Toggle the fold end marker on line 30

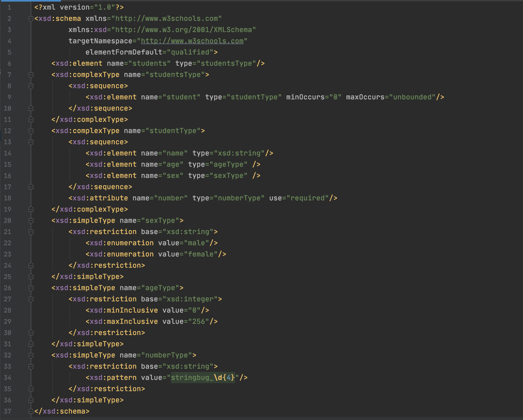(x=31, y=333)
